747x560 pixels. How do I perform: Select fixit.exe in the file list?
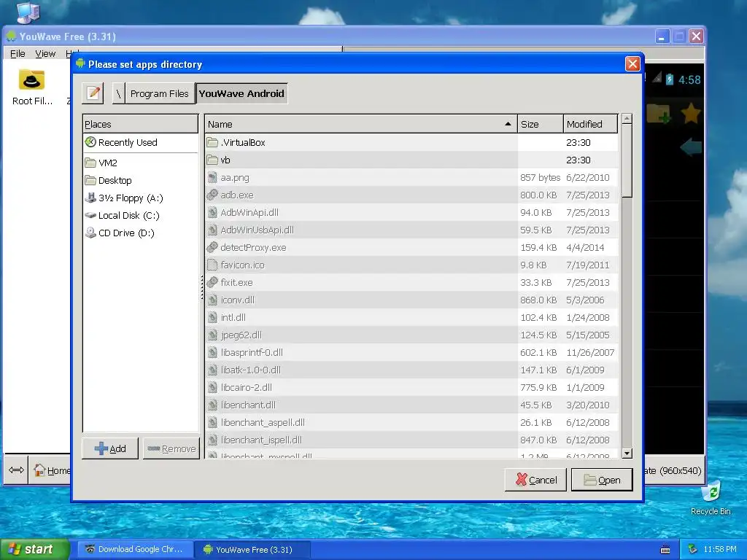[412, 282]
